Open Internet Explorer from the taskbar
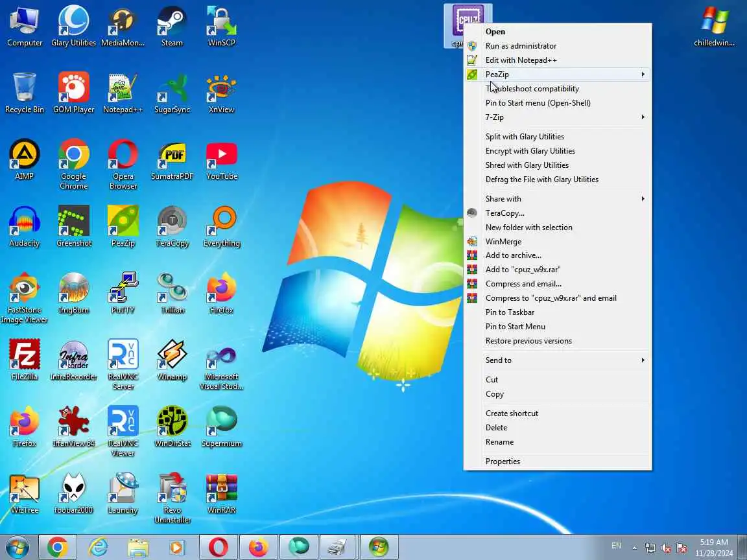Image resolution: width=747 pixels, height=560 pixels. click(98, 547)
